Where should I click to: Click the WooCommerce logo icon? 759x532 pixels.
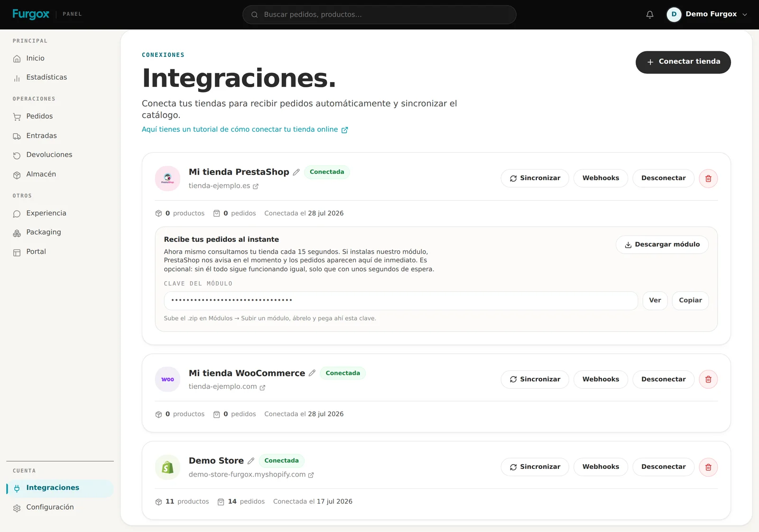click(x=167, y=379)
